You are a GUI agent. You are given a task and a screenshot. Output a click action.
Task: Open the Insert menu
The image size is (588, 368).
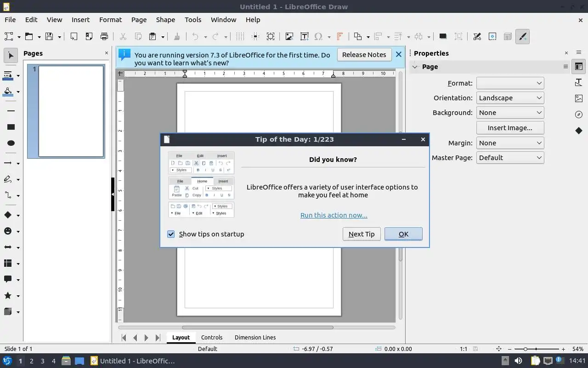80,20
